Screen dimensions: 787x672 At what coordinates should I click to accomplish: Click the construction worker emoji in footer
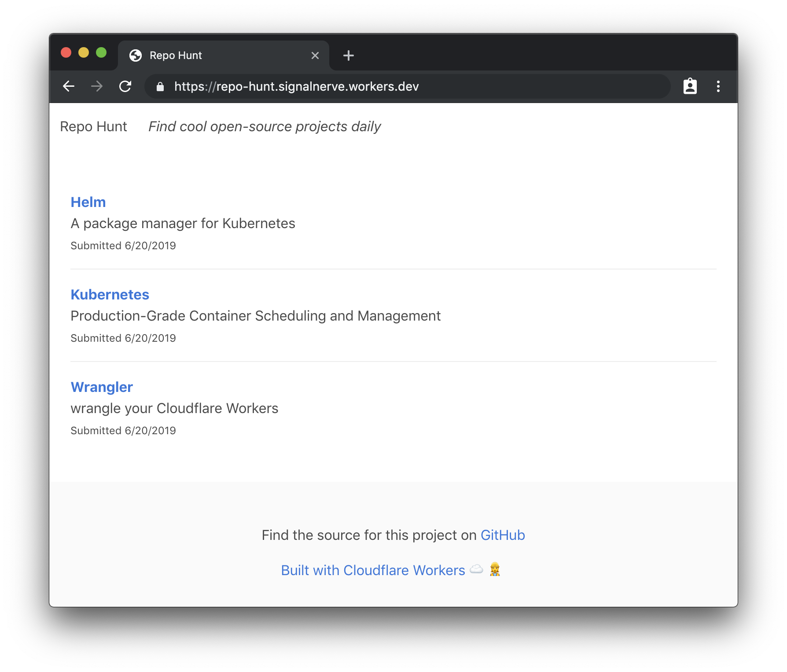point(495,569)
